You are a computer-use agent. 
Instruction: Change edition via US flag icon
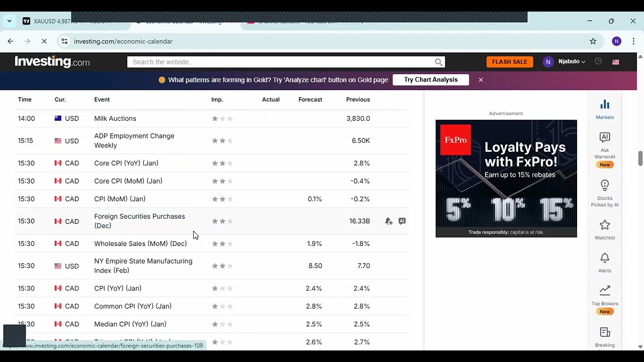pyautogui.click(x=615, y=62)
